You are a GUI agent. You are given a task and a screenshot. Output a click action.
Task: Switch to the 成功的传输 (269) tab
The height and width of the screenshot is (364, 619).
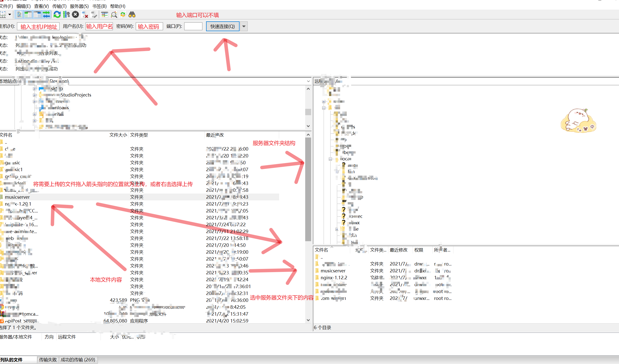pos(78,360)
